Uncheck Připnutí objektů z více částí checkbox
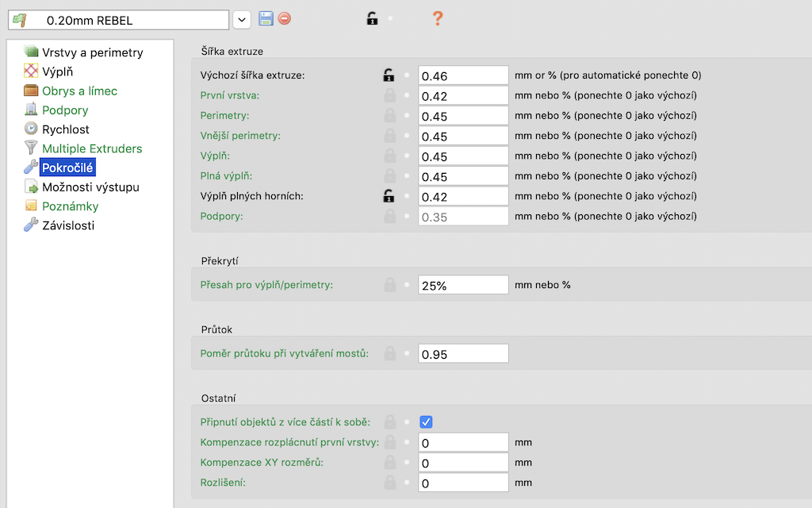Screen dimensions: 812x508 (x=426, y=422)
